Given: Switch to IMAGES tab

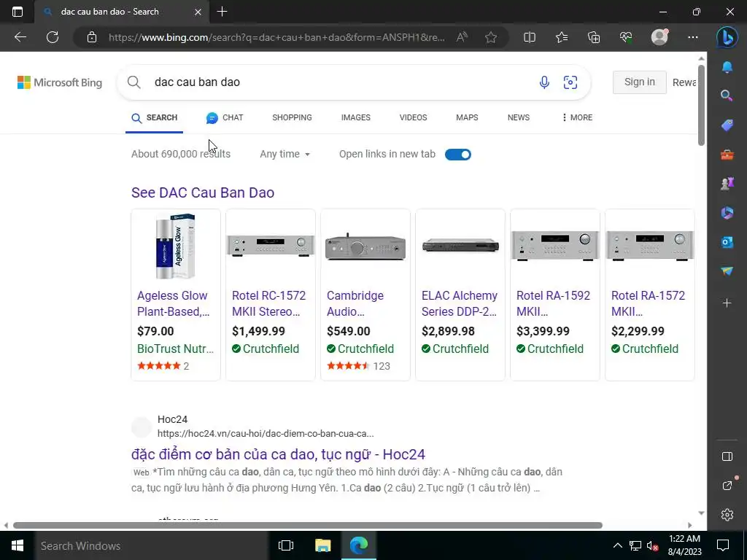Looking at the screenshot, I should [x=355, y=117].
